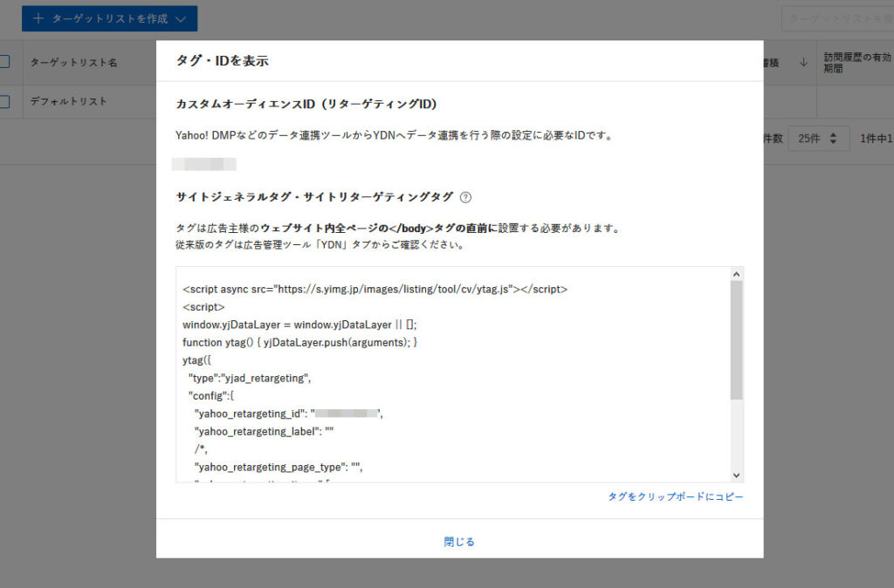Viewport: 894px width, 588px height.
Task: Click the sort arrow in the 蓄積 column
Action: [802, 63]
